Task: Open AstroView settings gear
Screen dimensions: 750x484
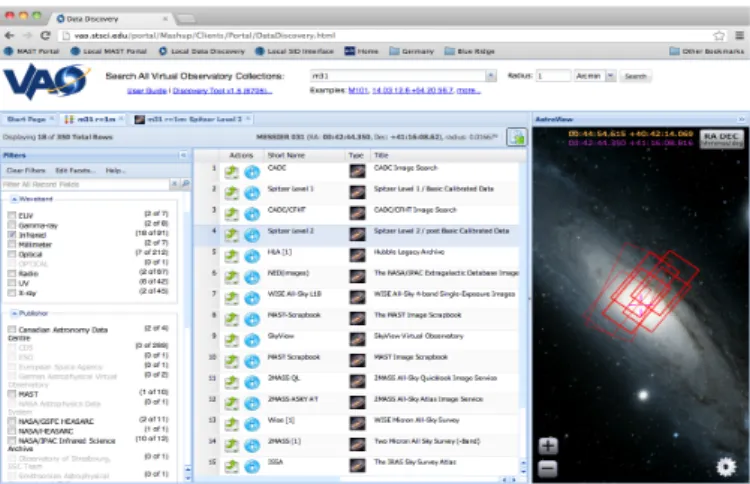Action: click(726, 467)
